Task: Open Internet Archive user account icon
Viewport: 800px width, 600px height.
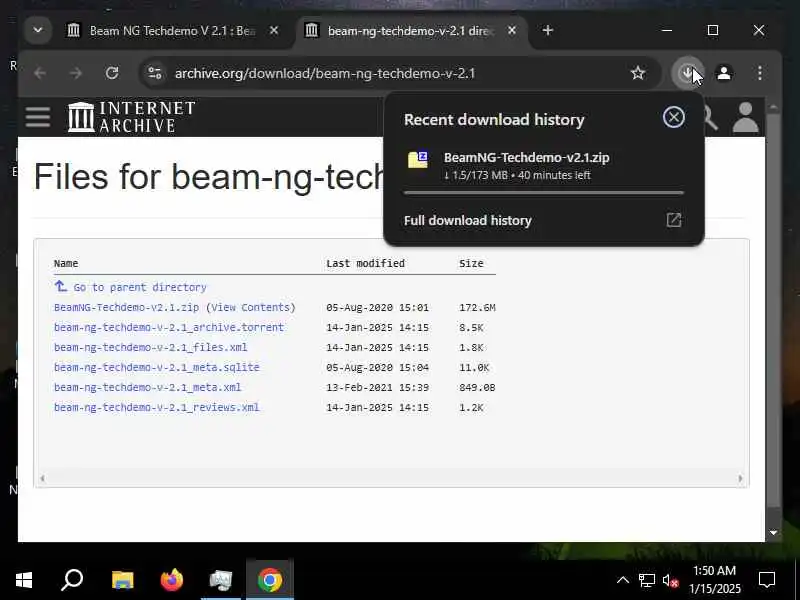Action: pyautogui.click(x=745, y=117)
